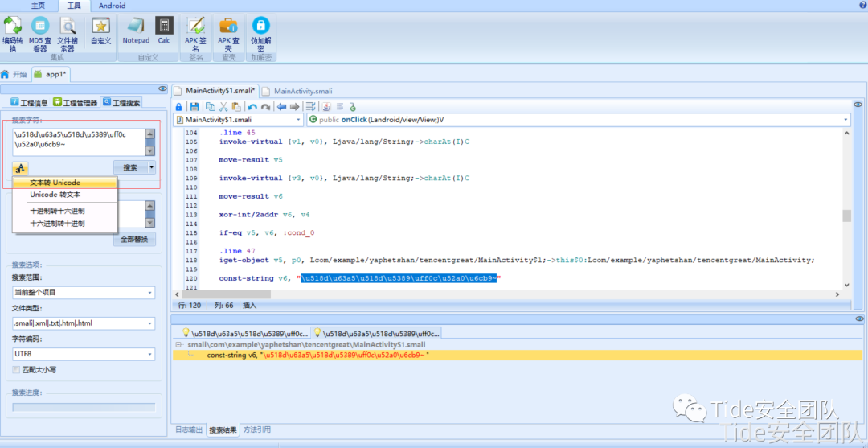Save the file with the floppy icon

pyautogui.click(x=194, y=107)
